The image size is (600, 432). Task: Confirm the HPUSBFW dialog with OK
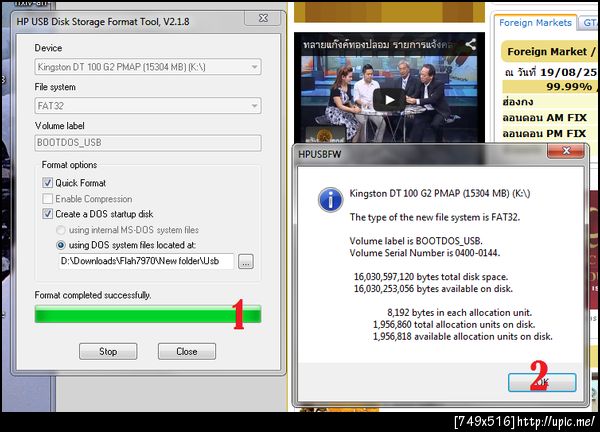542,382
